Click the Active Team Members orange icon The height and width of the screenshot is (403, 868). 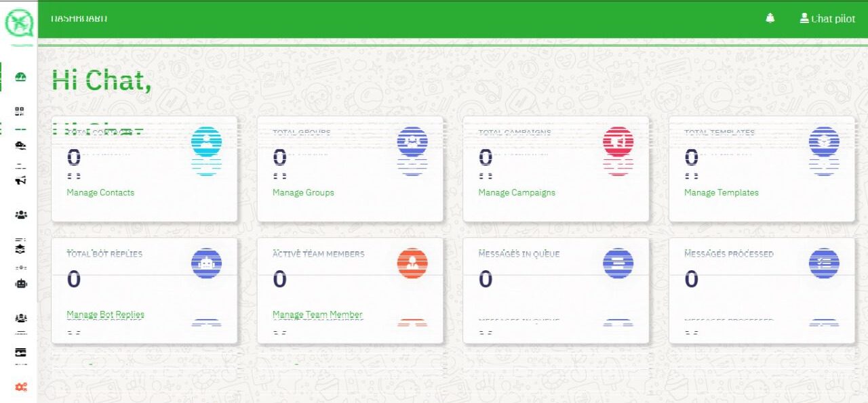tap(412, 263)
